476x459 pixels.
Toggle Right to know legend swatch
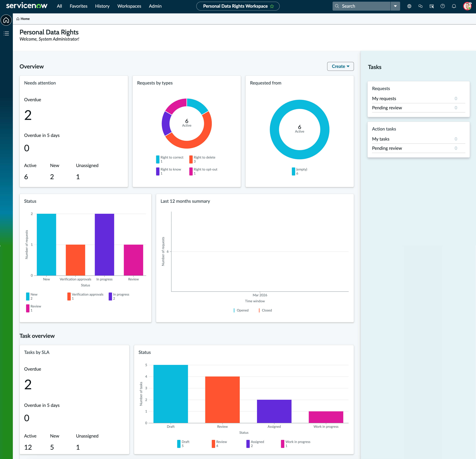coord(158,171)
